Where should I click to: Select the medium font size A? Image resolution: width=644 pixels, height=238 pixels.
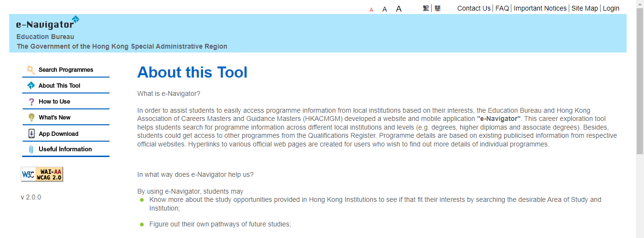tap(384, 9)
